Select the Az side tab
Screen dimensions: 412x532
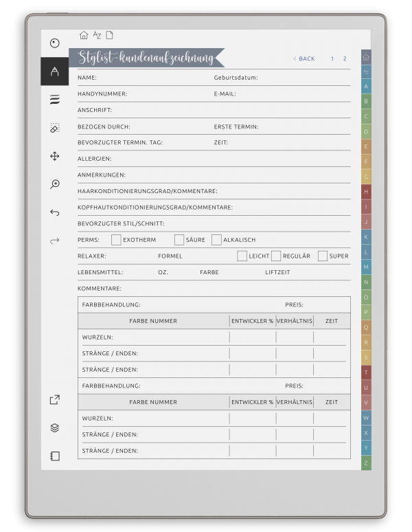click(x=366, y=71)
